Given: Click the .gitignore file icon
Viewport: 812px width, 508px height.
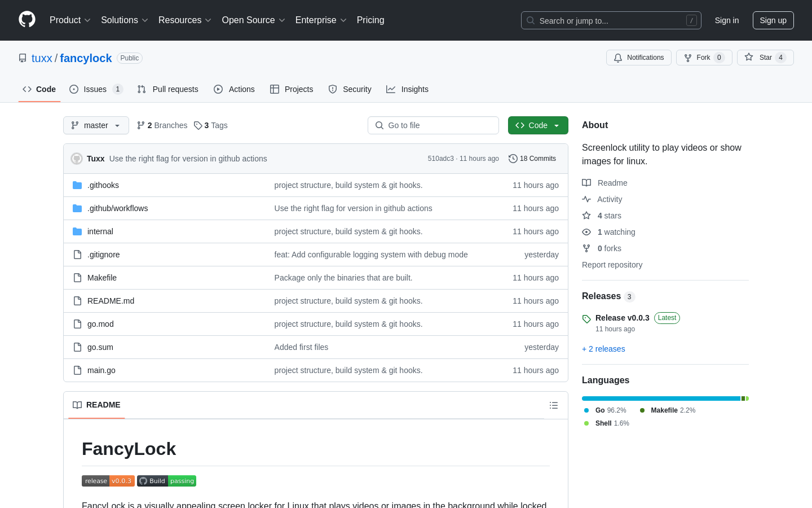Looking at the screenshot, I should point(77,255).
